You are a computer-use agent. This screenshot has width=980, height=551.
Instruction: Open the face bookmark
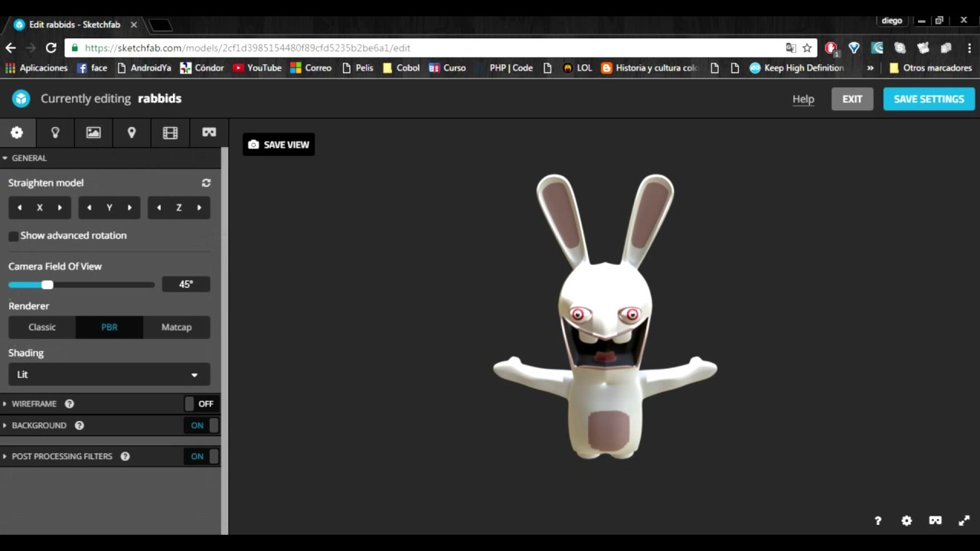coord(92,68)
